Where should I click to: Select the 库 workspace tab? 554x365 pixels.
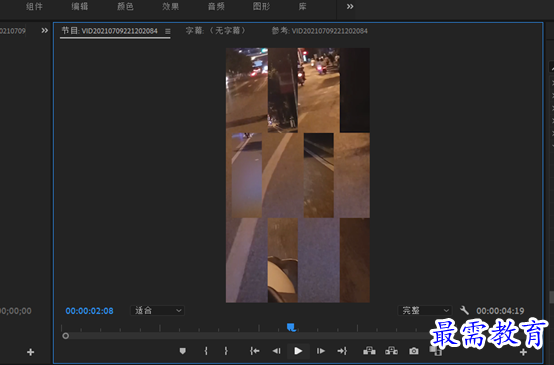(302, 6)
